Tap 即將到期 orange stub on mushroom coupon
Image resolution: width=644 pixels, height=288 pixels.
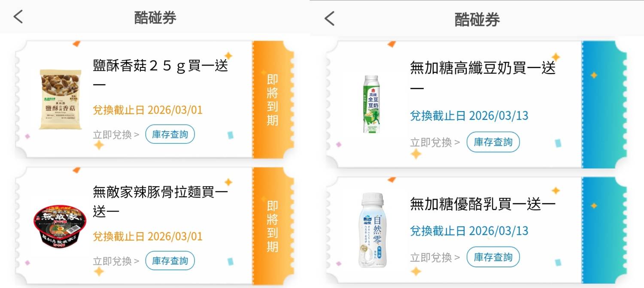(x=272, y=100)
